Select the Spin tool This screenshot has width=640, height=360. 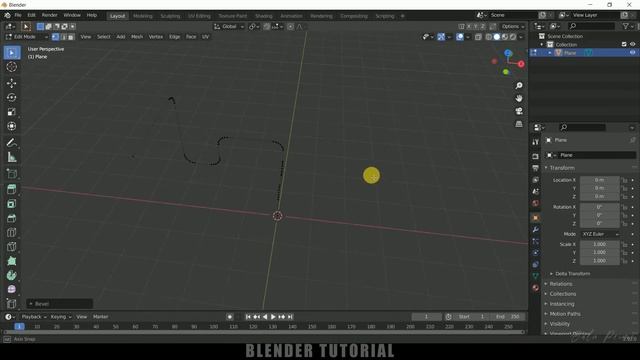click(x=12, y=275)
